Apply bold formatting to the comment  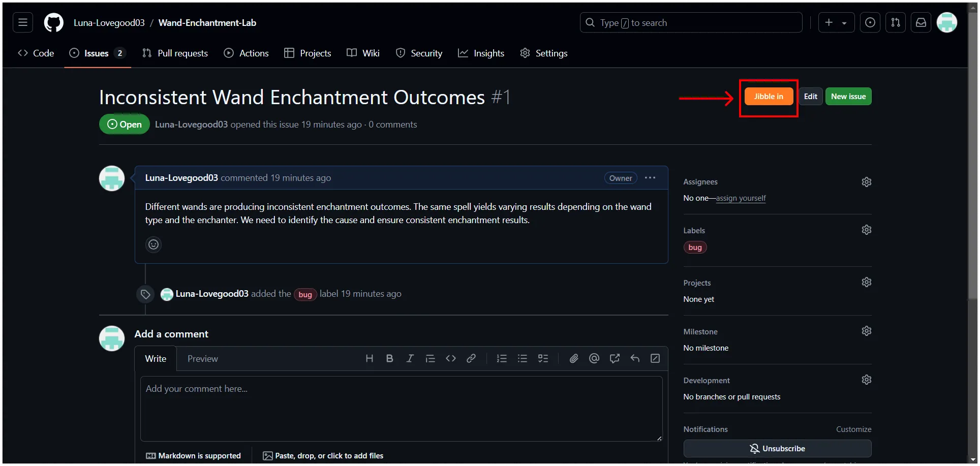389,359
